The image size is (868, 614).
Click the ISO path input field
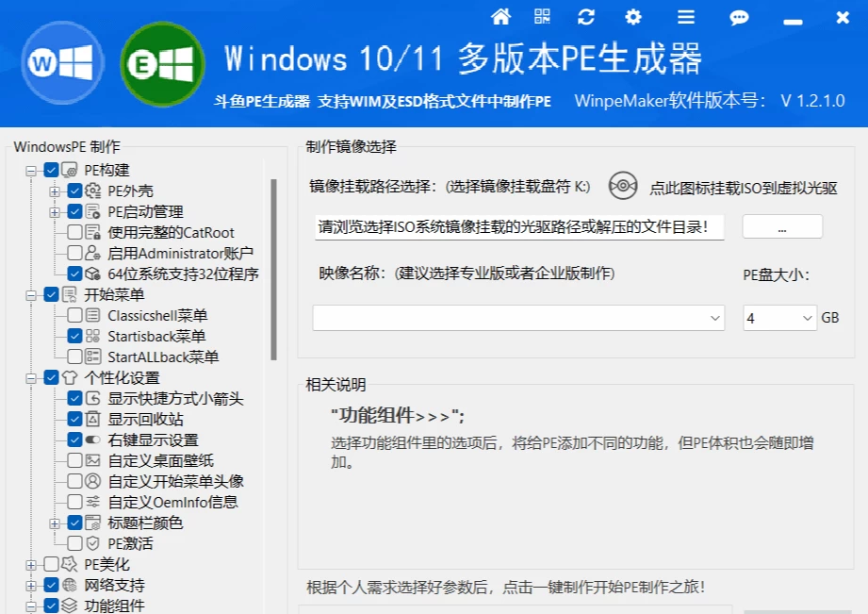(x=519, y=227)
